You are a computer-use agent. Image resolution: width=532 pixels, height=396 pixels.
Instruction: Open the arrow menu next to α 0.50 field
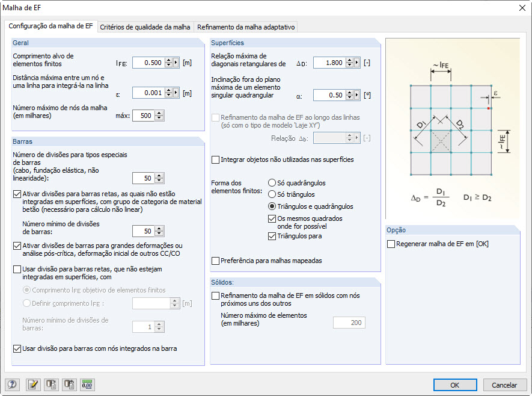click(x=356, y=95)
